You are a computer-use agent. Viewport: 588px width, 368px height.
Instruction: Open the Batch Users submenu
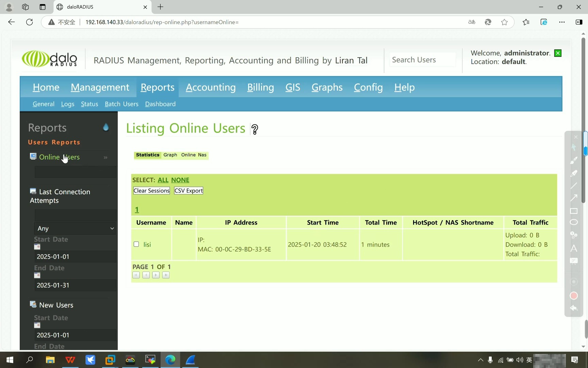click(x=121, y=104)
